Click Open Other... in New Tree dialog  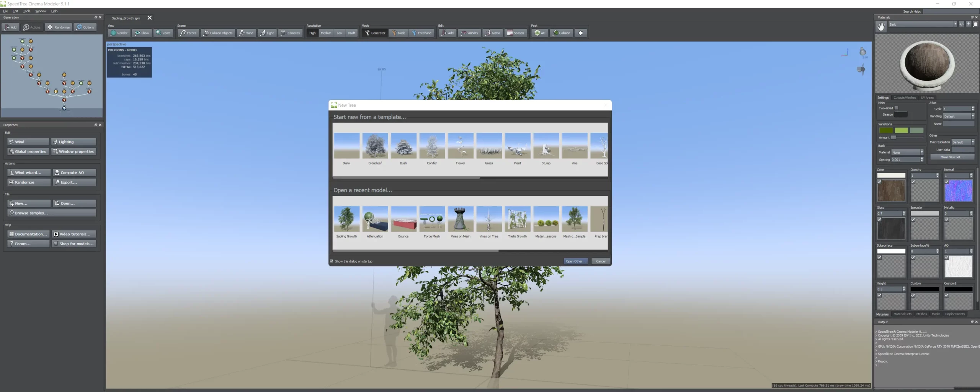pos(575,261)
